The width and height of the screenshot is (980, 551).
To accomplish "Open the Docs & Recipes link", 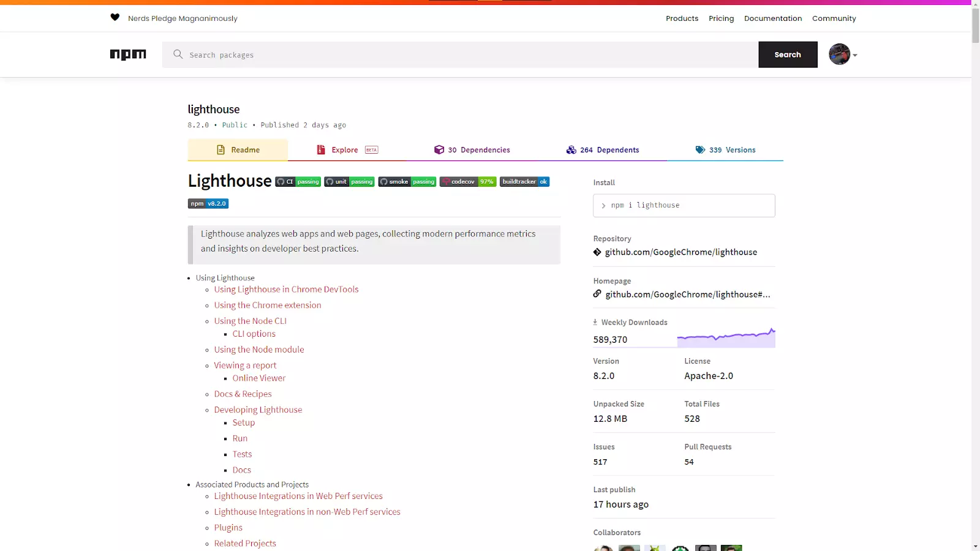I will point(243,395).
